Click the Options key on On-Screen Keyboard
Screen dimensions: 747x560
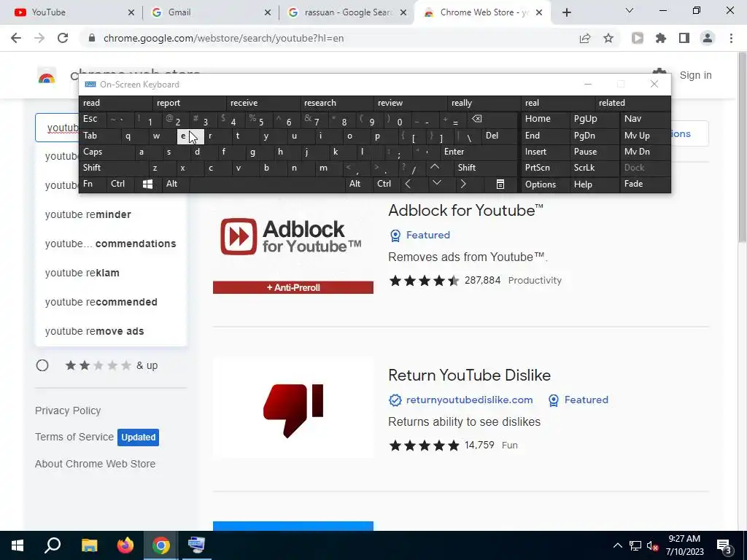(x=545, y=184)
